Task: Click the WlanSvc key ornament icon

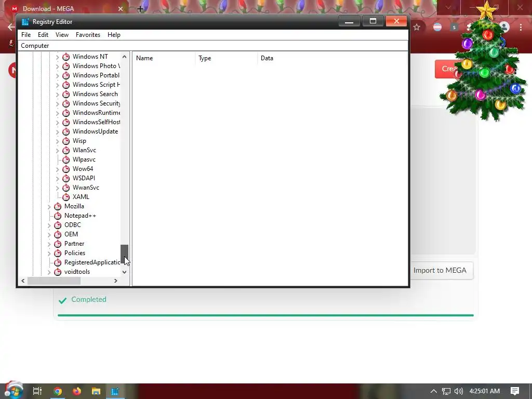Action: coord(66,150)
